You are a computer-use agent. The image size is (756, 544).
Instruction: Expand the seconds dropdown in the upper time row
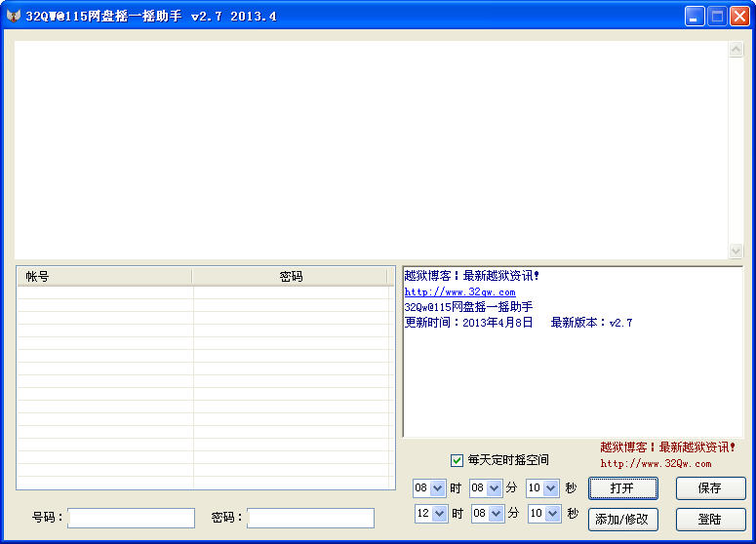(551, 488)
